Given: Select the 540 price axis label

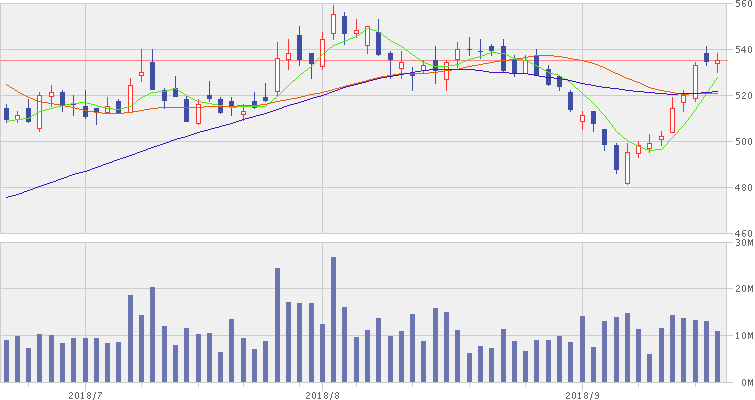Looking at the screenshot, I should (x=741, y=50).
